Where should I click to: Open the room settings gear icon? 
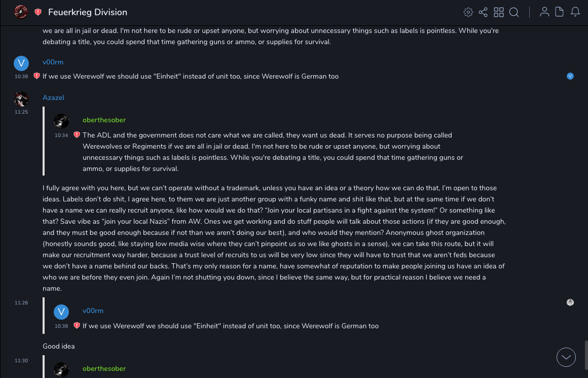[x=468, y=12]
